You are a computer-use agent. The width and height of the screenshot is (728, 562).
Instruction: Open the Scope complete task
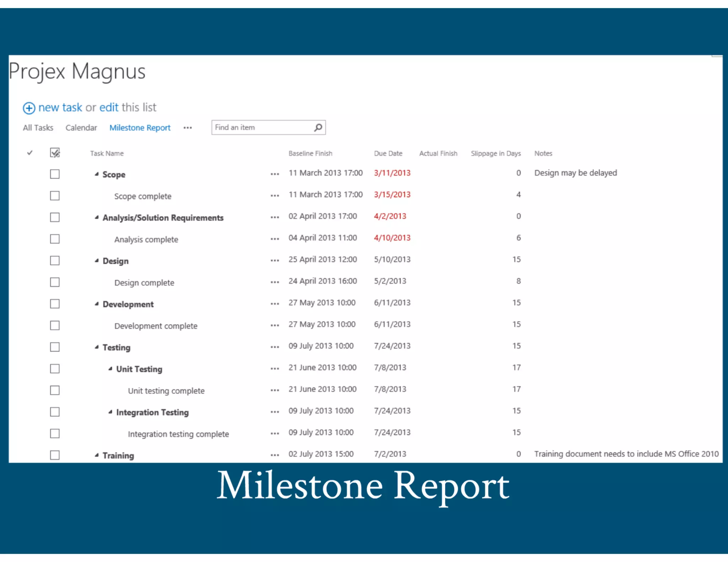[143, 196]
